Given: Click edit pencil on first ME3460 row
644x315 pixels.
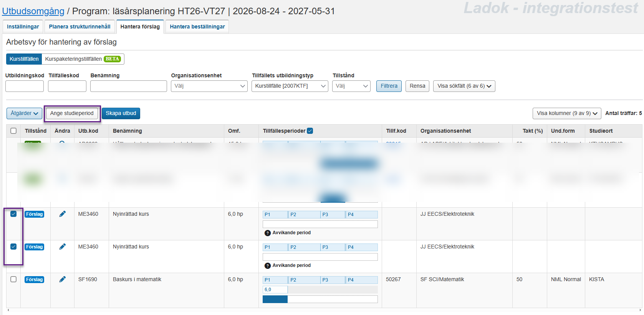Looking at the screenshot, I should point(62,214).
